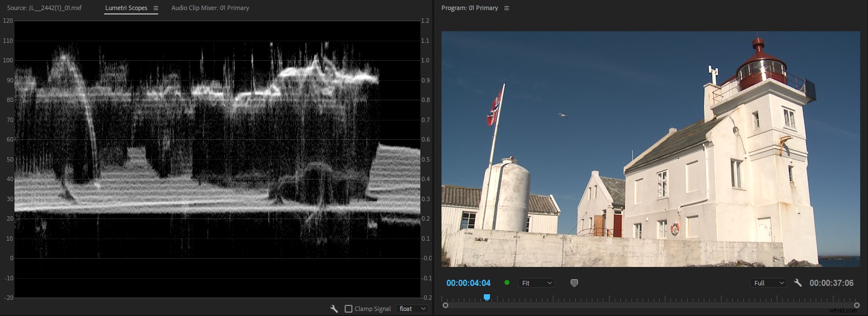Viewport: 868px width, 316px height.
Task: Open the Program monitor panel menu icon
Action: click(x=507, y=8)
